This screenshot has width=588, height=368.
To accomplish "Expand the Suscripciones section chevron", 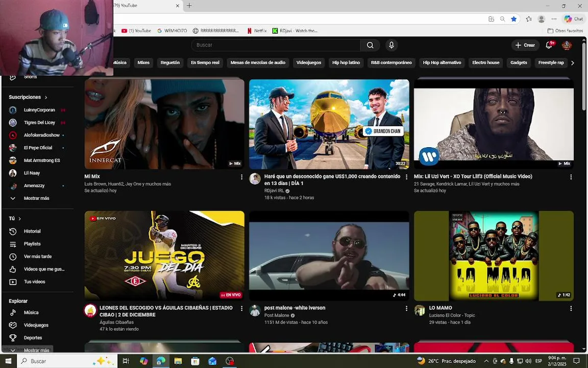I will pyautogui.click(x=46, y=97).
